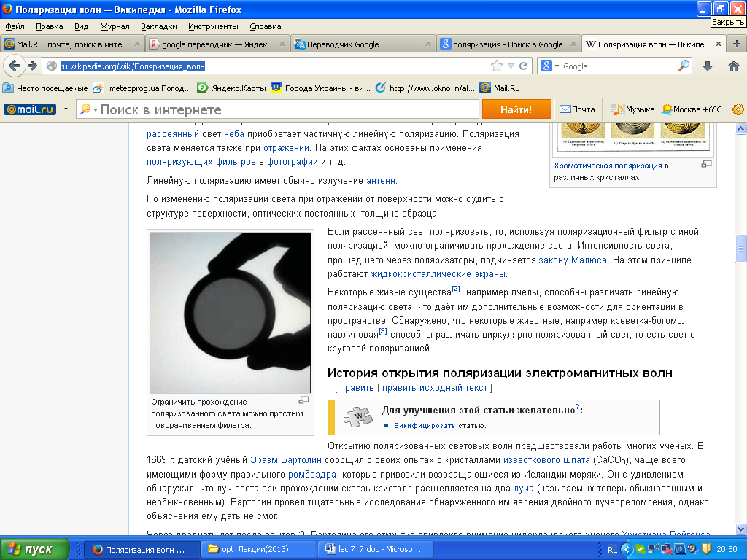Switch to Mail.Ru почта tab
The image size is (747, 560).
pyautogui.click(x=72, y=44)
